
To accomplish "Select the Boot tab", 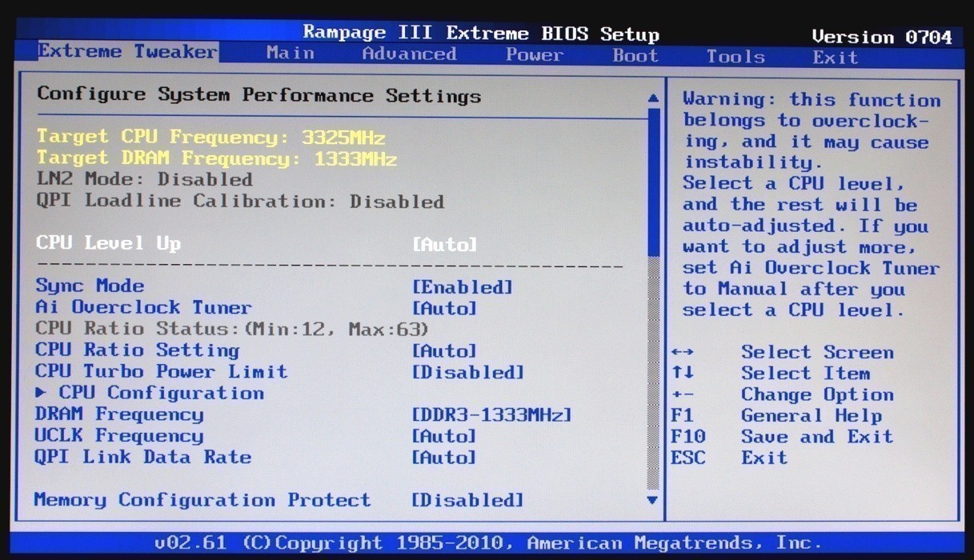I will (x=635, y=56).
